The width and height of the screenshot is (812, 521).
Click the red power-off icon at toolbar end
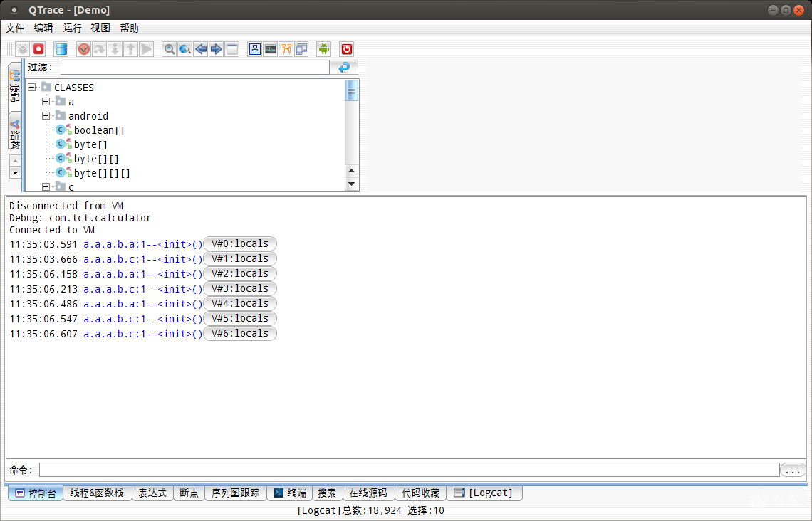click(x=345, y=48)
